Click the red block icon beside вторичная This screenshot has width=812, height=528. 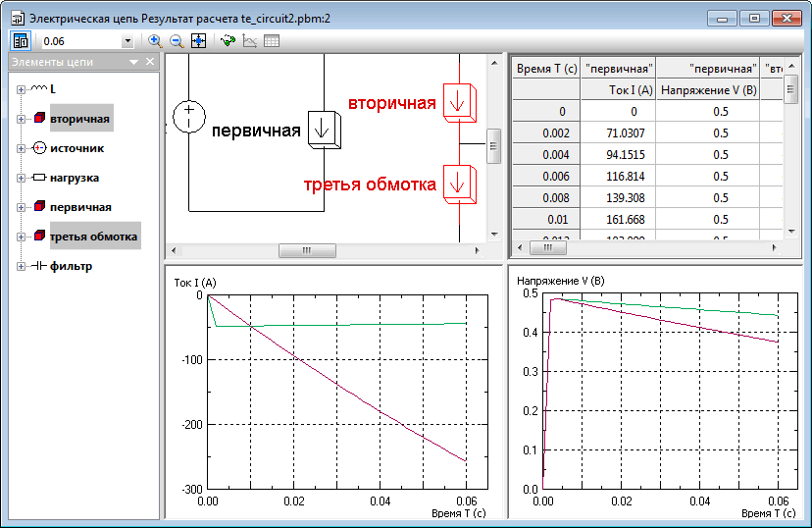[x=39, y=118]
